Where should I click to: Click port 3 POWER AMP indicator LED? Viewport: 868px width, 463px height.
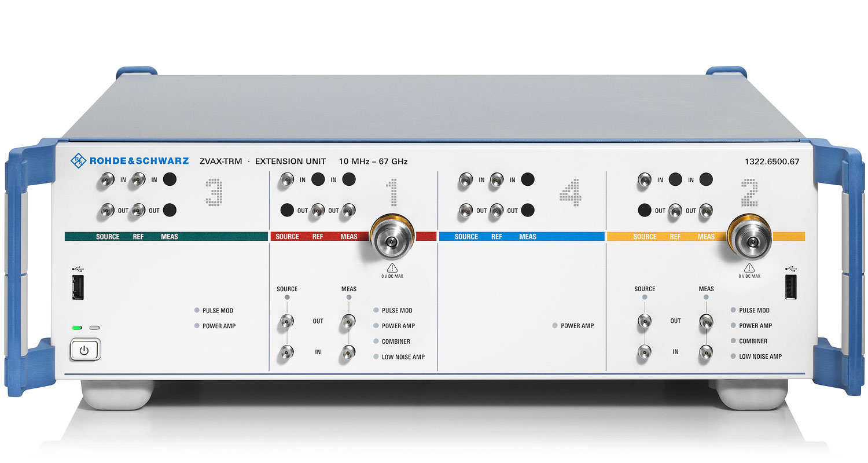[x=197, y=326]
